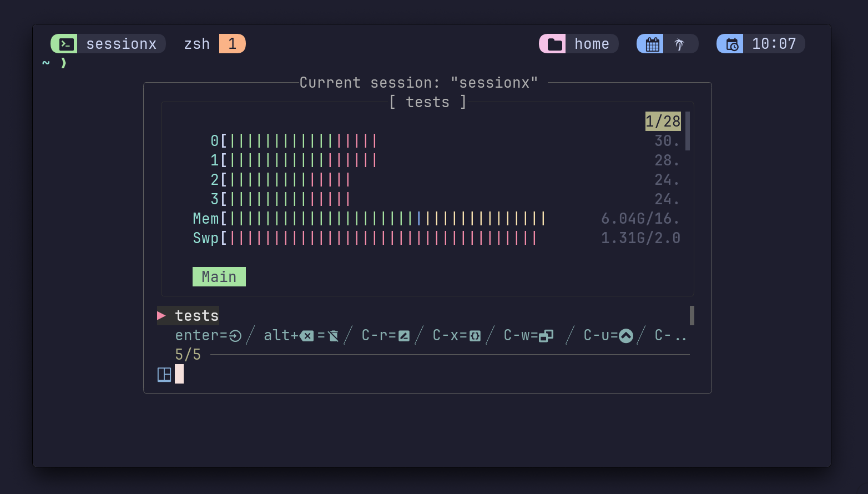Click the C-r rename pencil icon

pos(404,336)
